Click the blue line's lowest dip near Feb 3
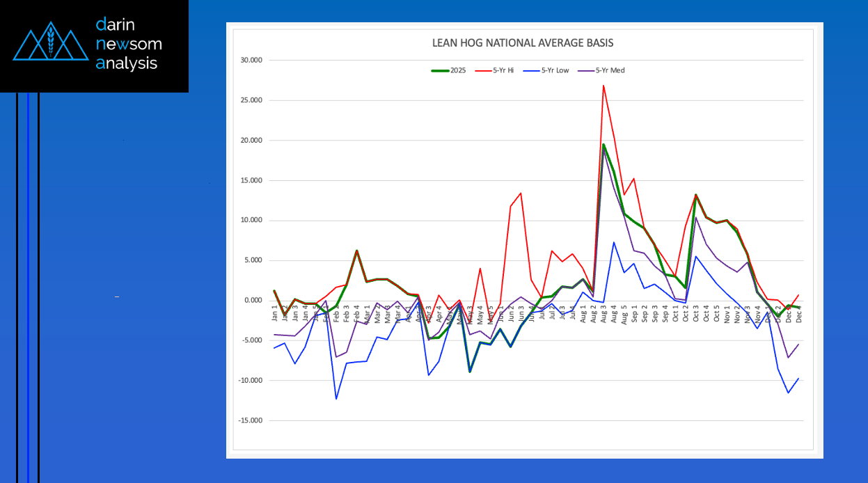Screen dimensions: 868x483 336,399
